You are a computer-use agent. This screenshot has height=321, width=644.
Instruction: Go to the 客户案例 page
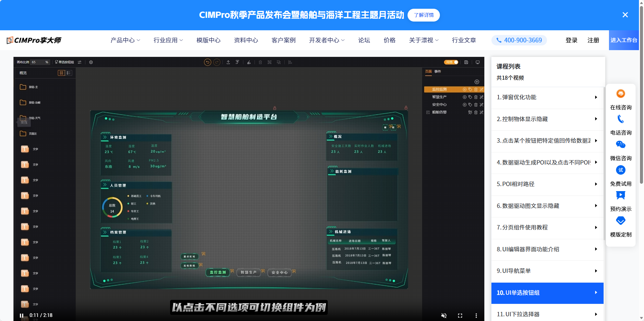(284, 40)
